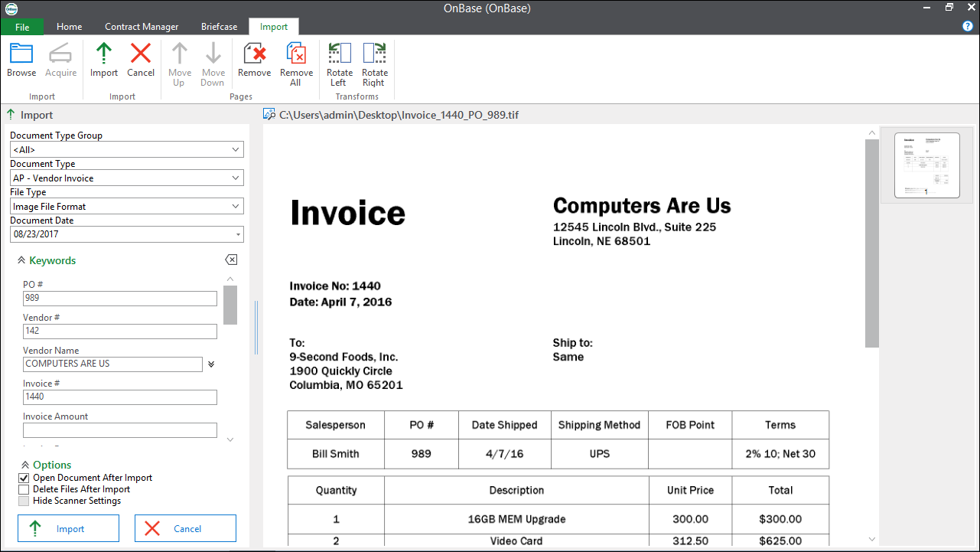Click '16GB MEM Upgrade' description cell

point(516,519)
